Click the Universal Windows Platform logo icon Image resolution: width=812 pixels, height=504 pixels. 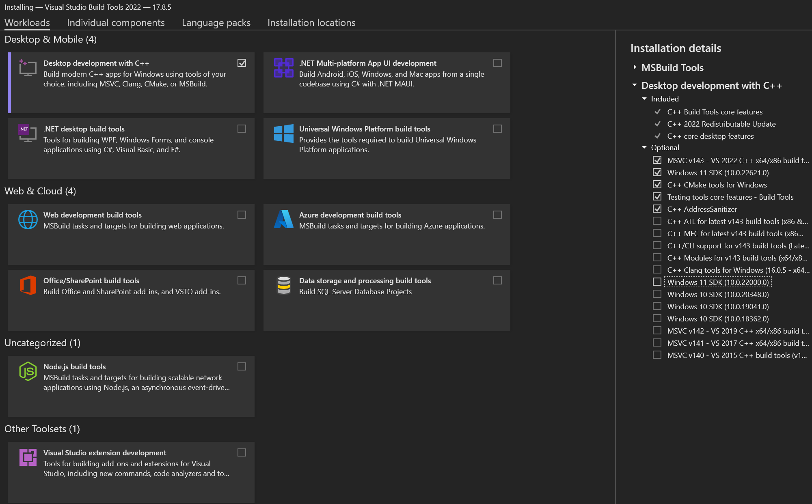click(283, 134)
